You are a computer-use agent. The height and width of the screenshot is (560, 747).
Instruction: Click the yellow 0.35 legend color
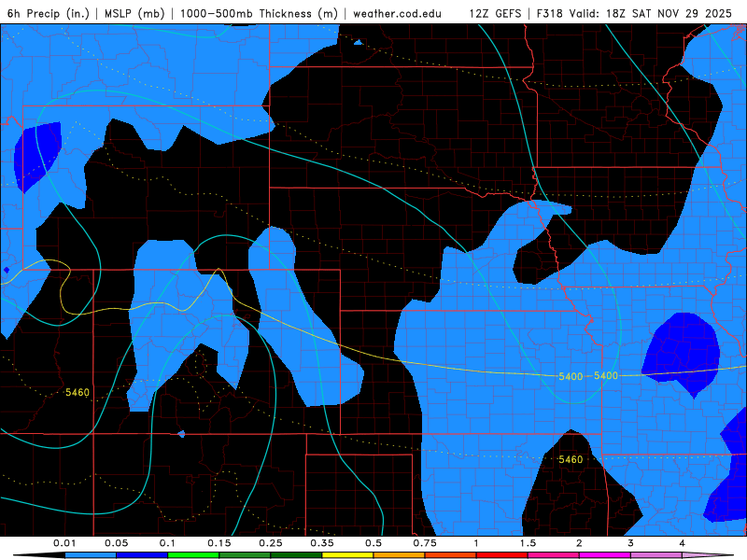coord(347,555)
